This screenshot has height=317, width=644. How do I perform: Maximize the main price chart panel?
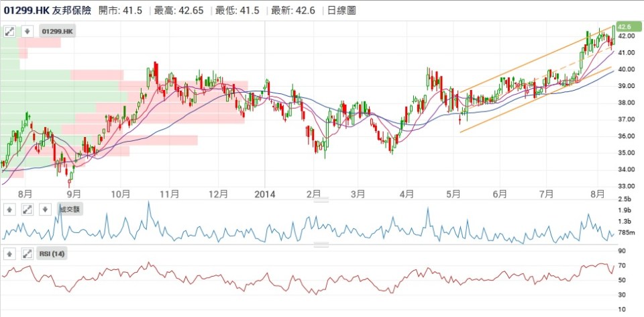[10, 32]
